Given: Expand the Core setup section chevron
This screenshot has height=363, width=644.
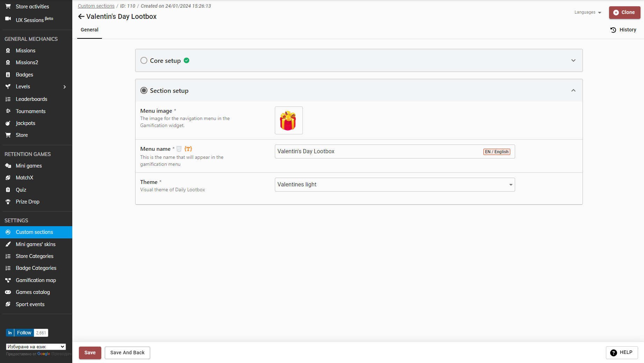Looking at the screenshot, I should click(x=573, y=60).
